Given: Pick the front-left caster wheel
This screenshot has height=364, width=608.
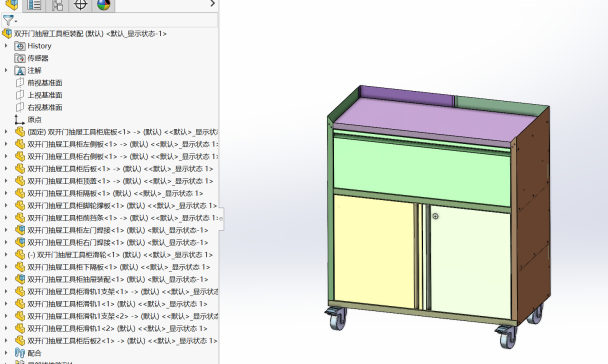Looking at the screenshot, I should tap(337, 318).
